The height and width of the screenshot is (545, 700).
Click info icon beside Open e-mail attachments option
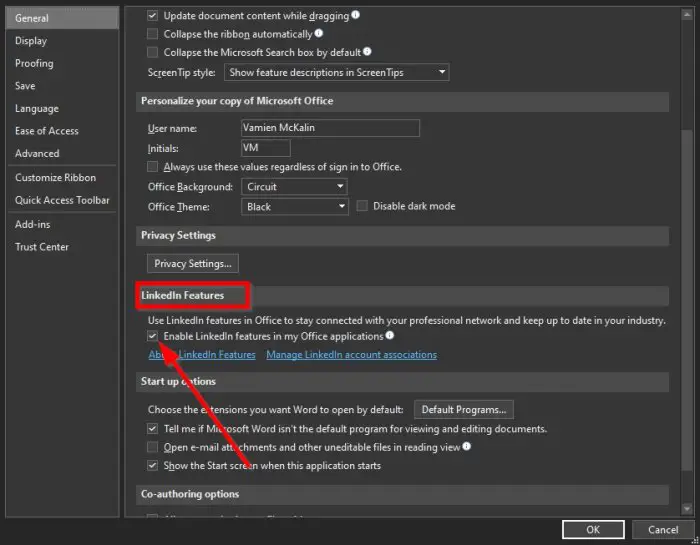[467, 446]
